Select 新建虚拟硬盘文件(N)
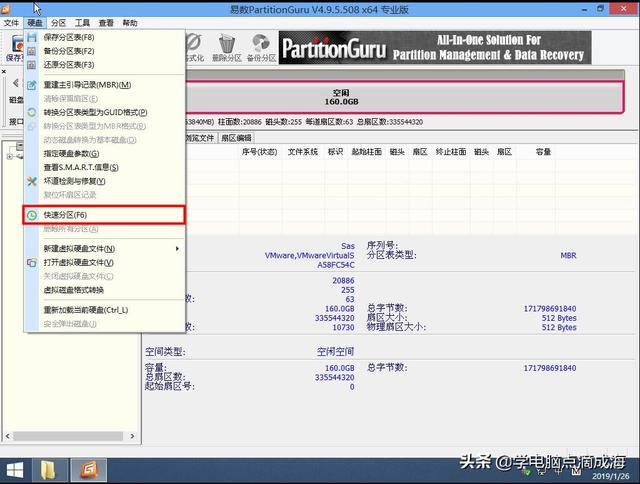Viewport: 640px width, 484px height. point(105,249)
